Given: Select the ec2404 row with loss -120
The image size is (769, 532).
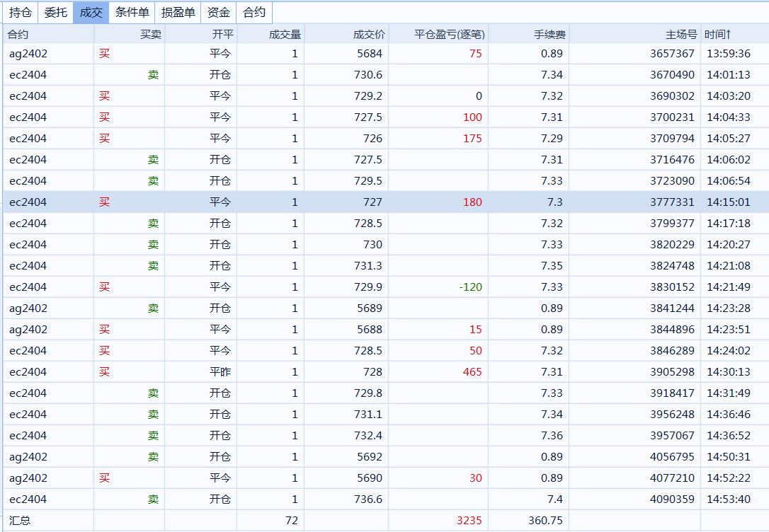Looking at the screenshot, I should point(386,287).
